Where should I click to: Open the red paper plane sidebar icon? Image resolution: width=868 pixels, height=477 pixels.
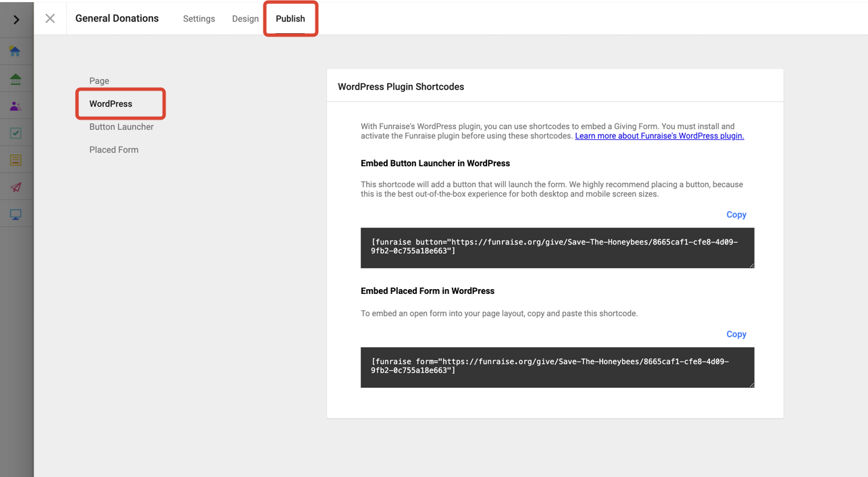coord(15,187)
